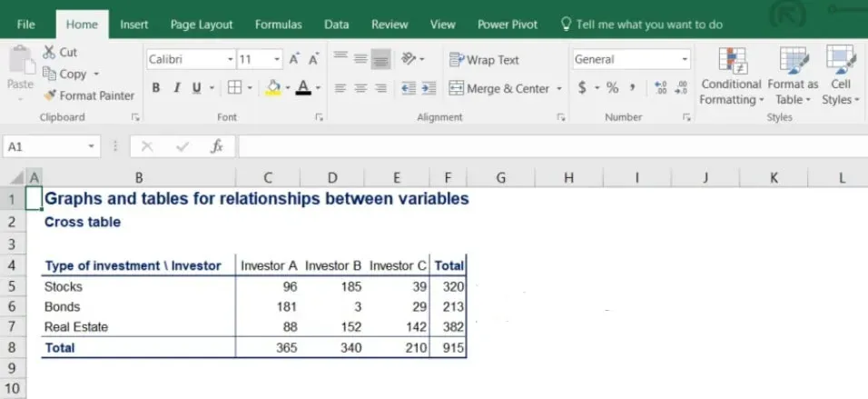Click the Insert Function fx icon
868x399 pixels.
pos(217,146)
